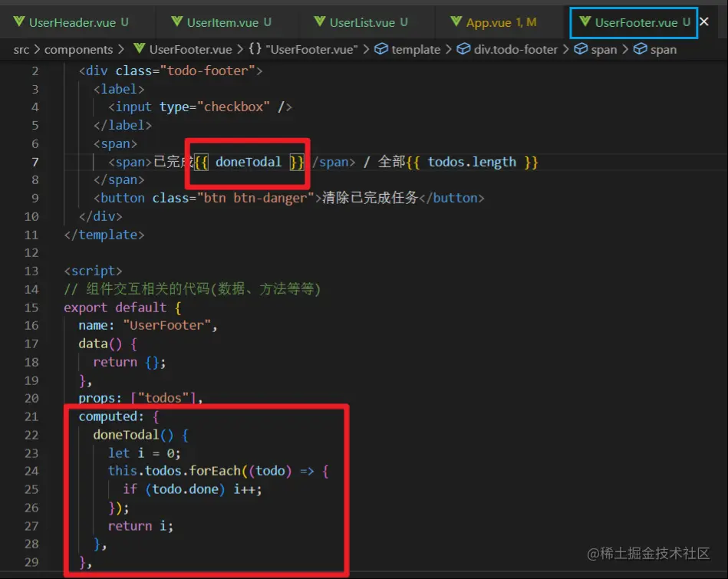The width and height of the screenshot is (728, 579).
Task: Click "btn btn-danger" class string
Action: (x=255, y=199)
